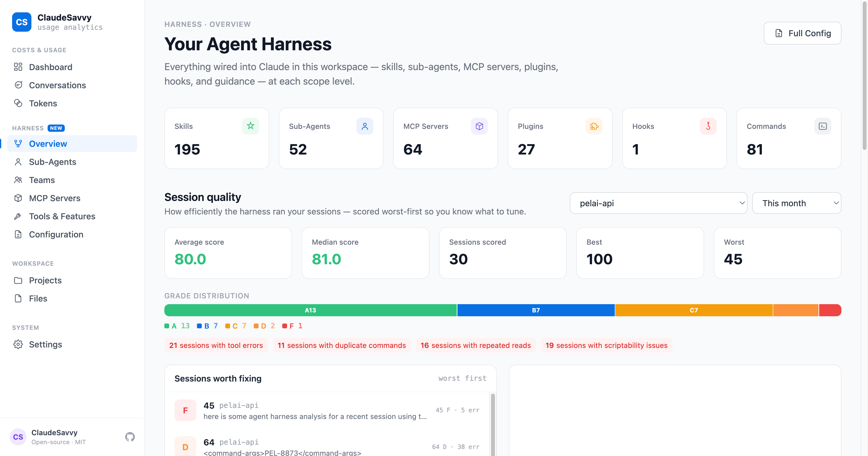Click the MCP Servers cube icon in sidebar
The image size is (868, 456).
click(18, 198)
